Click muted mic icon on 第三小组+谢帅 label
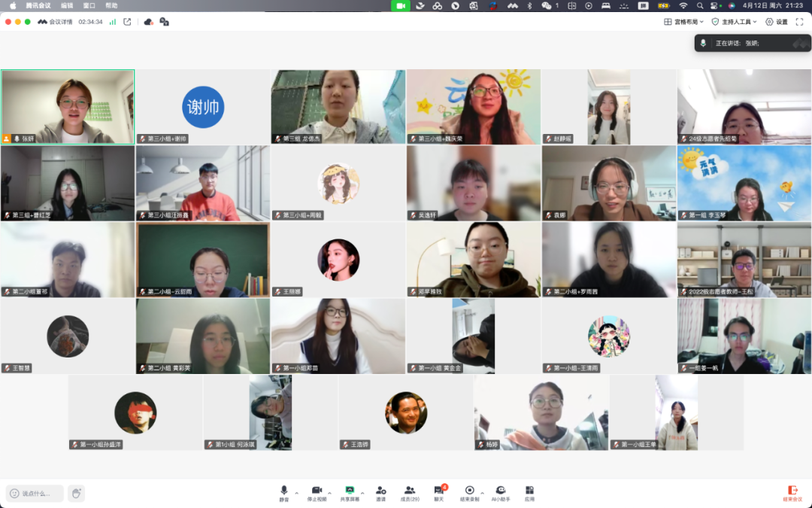Image resolution: width=812 pixels, height=508 pixels. click(142, 139)
